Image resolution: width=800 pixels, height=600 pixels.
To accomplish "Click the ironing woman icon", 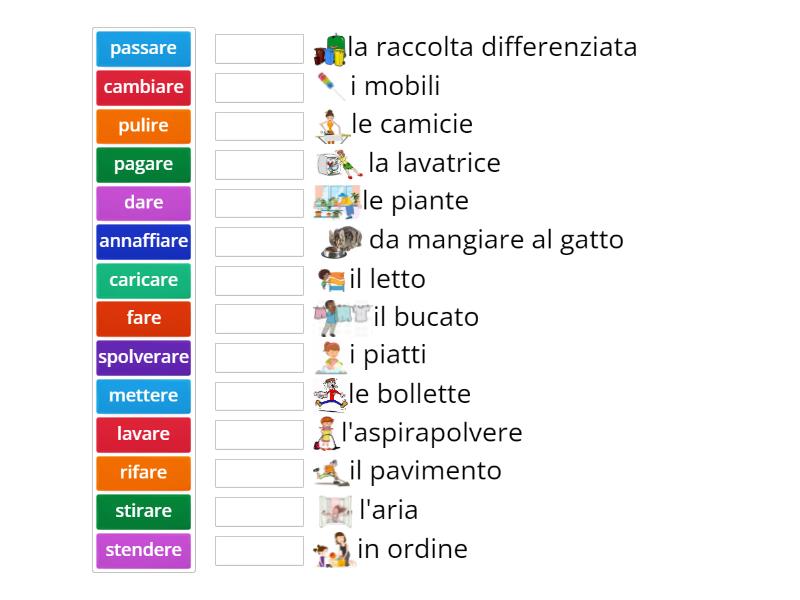I will coord(332,126).
